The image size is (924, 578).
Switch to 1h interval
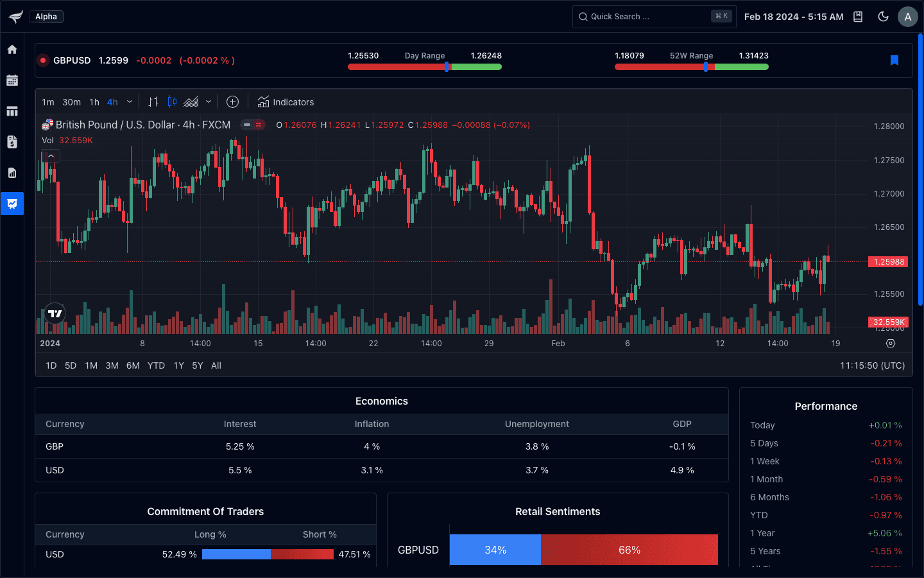[94, 102]
